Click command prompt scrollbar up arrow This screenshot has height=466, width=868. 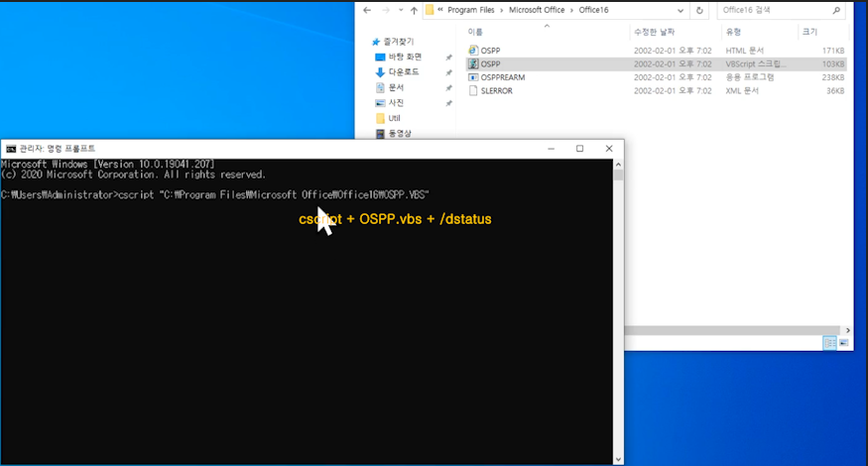point(618,165)
